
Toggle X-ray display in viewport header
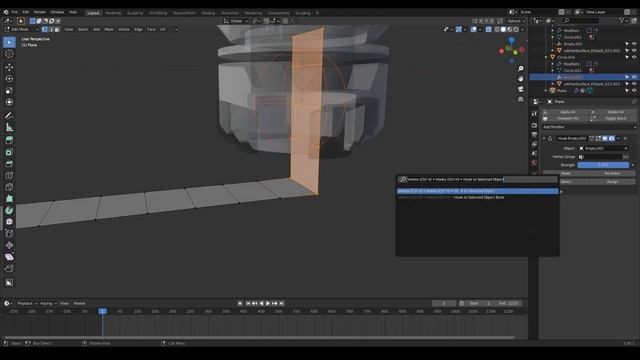(489, 29)
